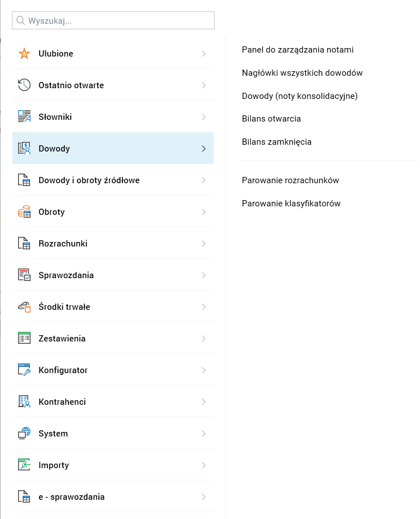
Task: Click the Ulubione star icon
Action: (x=24, y=54)
